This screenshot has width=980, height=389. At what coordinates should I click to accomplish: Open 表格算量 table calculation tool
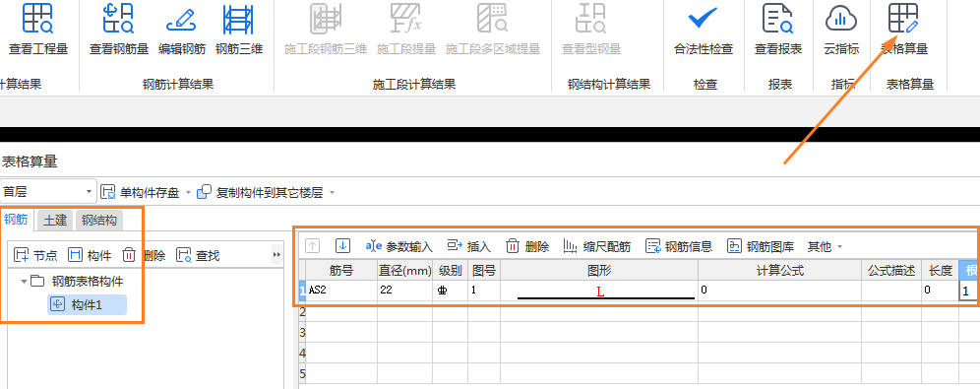click(x=904, y=30)
